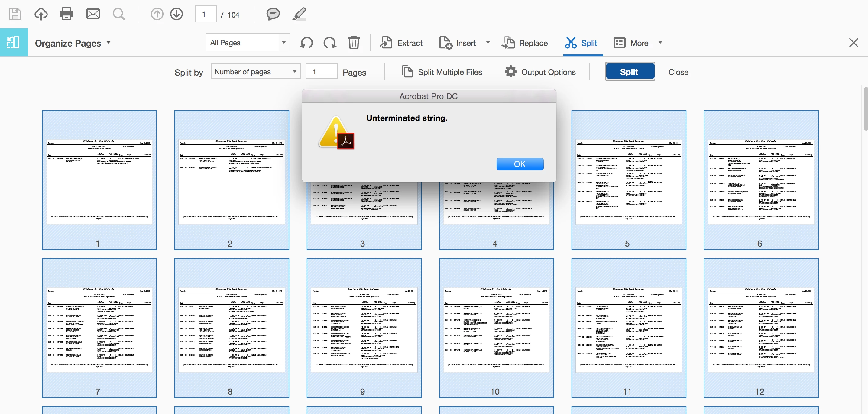This screenshot has width=868, height=414.
Task: Select page 7 thumbnail
Action: (99, 328)
